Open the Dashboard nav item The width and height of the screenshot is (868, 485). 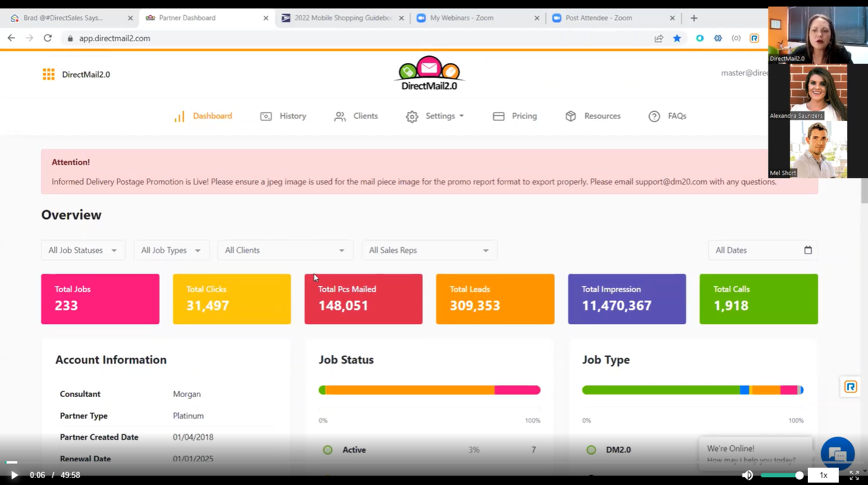tap(203, 116)
